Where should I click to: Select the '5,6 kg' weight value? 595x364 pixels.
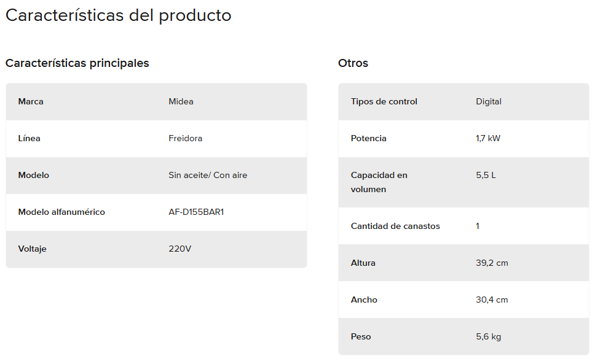pos(489,336)
